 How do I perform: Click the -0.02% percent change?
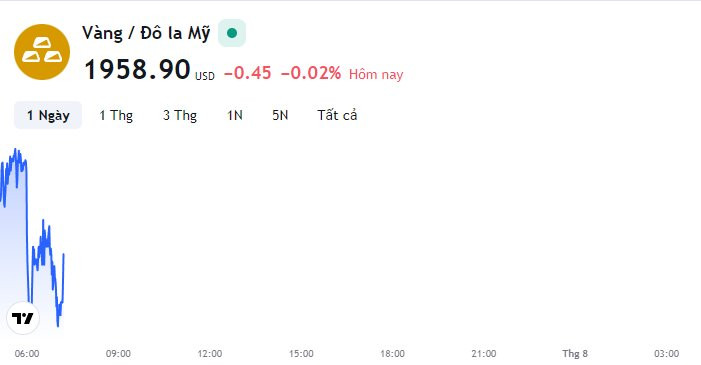pyautogui.click(x=311, y=72)
